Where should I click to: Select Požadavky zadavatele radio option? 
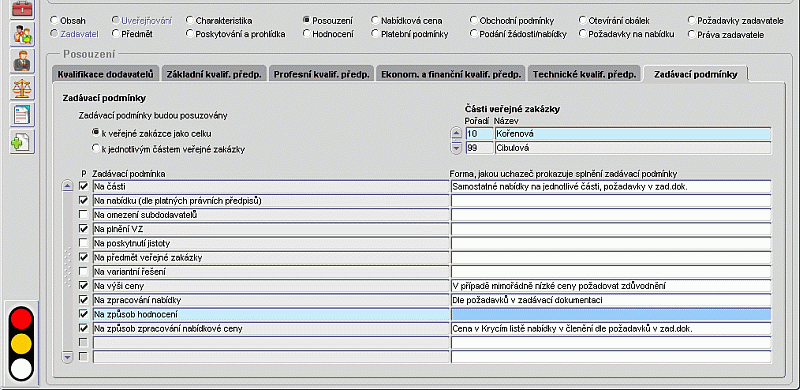coord(692,21)
